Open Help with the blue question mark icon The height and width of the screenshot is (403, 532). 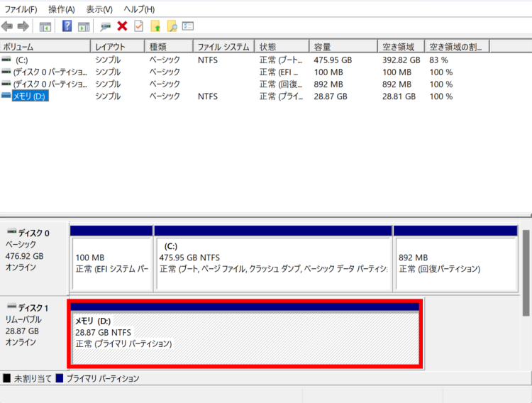(x=67, y=26)
